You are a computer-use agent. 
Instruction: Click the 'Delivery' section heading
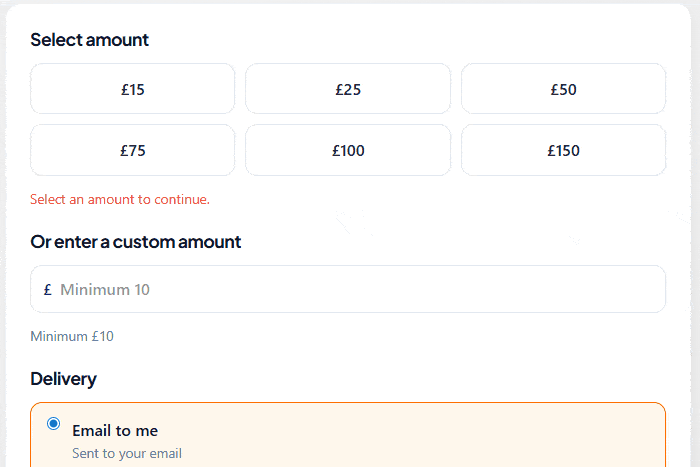click(63, 379)
